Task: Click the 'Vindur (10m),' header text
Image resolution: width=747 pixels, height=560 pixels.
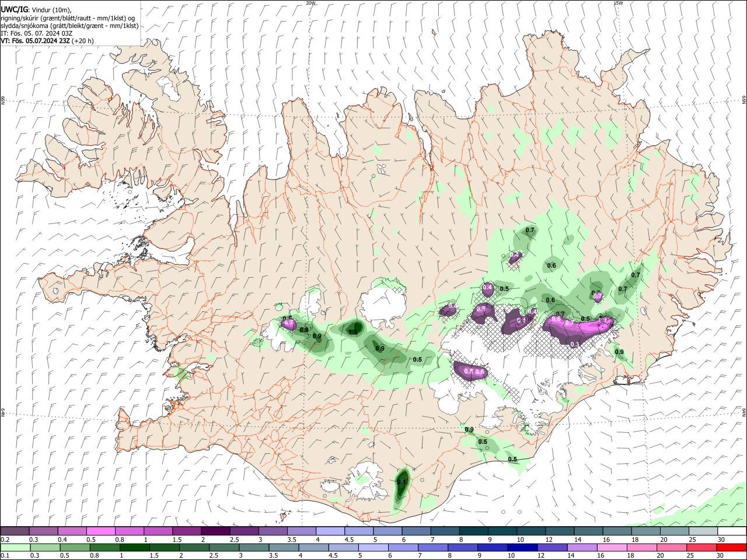Action: (x=51, y=10)
